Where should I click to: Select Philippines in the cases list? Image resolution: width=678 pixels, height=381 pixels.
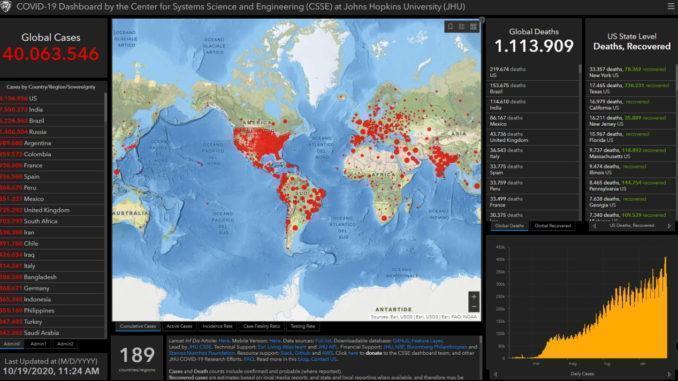52,311
